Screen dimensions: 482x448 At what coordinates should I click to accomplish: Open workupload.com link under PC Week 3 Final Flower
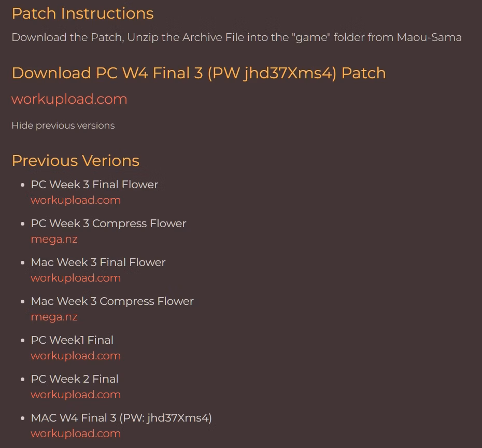pyautogui.click(x=76, y=200)
